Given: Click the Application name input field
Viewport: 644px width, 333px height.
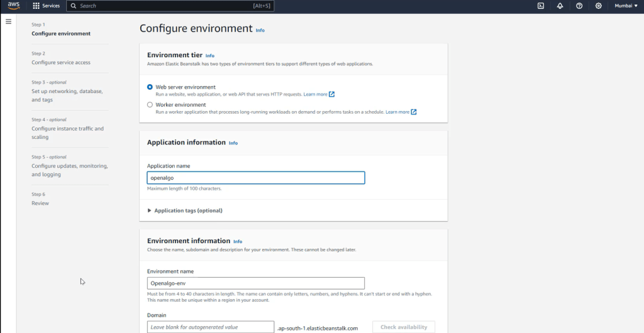Looking at the screenshot, I should coord(255,178).
